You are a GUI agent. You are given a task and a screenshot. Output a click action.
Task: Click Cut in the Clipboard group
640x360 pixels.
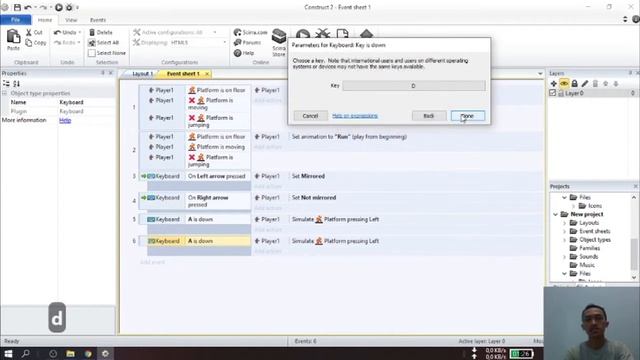[34, 32]
